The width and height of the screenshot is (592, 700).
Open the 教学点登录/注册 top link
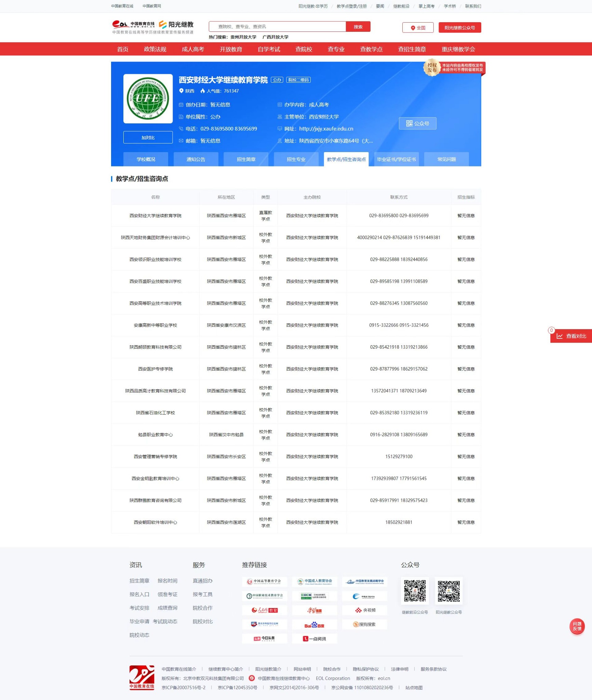[351, 6]
